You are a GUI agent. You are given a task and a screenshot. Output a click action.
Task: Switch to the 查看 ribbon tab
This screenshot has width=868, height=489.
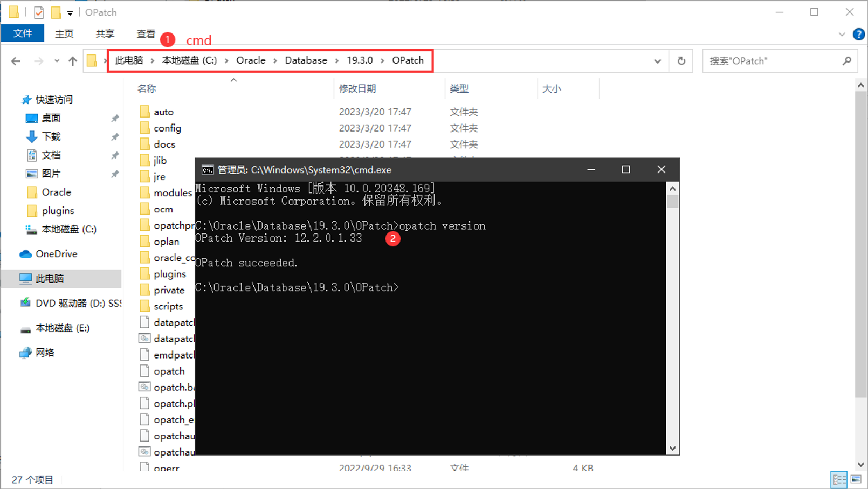146,34
